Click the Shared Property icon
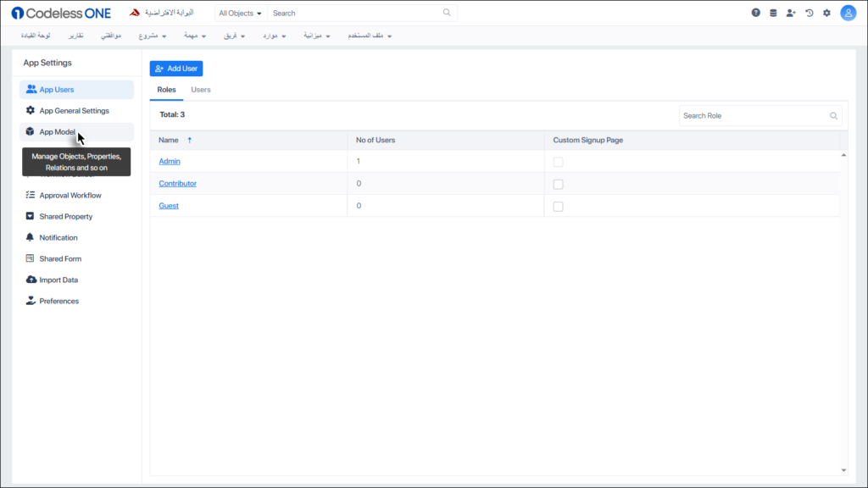 (x=30, y=216)
